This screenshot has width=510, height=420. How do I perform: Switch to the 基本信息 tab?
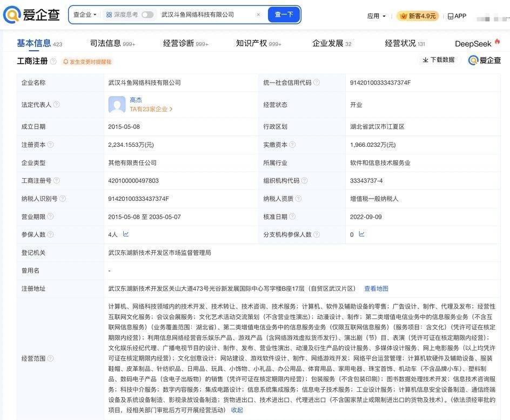39,43
